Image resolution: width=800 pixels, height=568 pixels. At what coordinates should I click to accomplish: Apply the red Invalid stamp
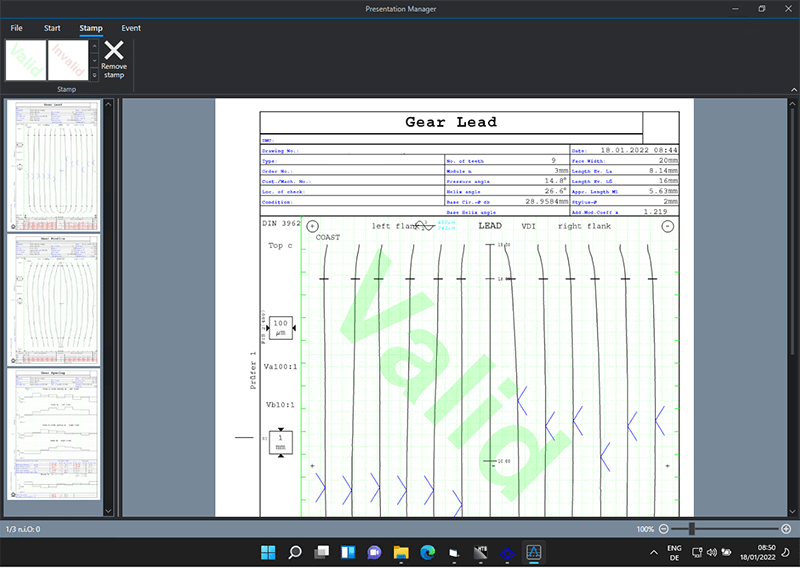tap(68, 60)
